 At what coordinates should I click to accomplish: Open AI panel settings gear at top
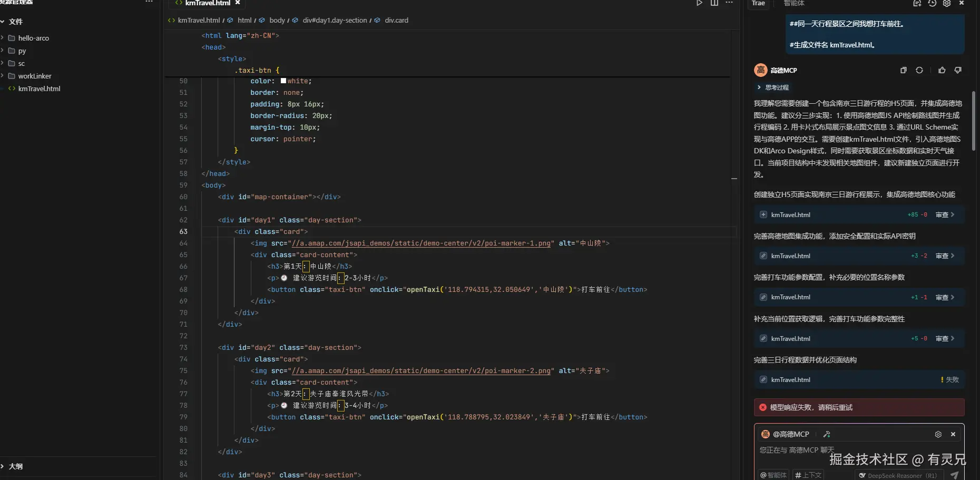pos(947,3)
